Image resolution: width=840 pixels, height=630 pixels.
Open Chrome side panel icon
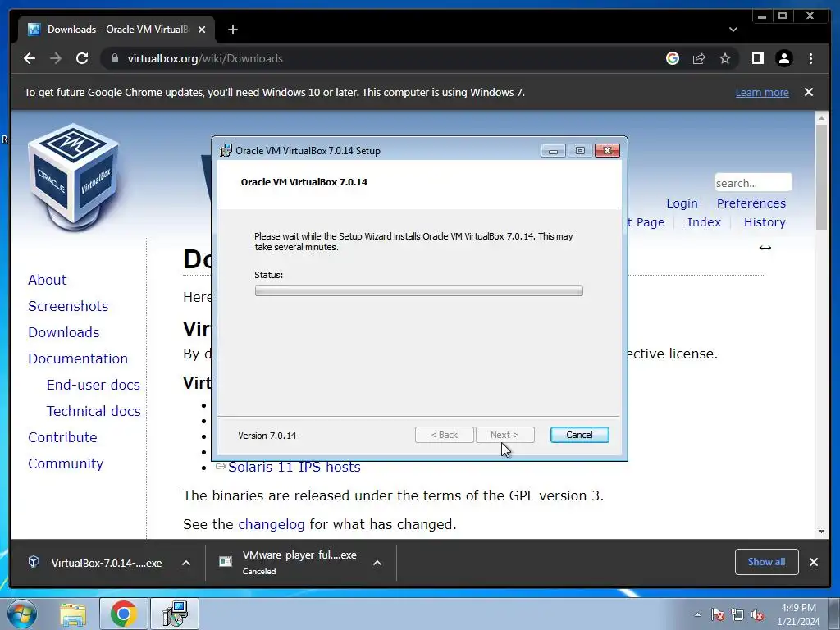point(757,58)
